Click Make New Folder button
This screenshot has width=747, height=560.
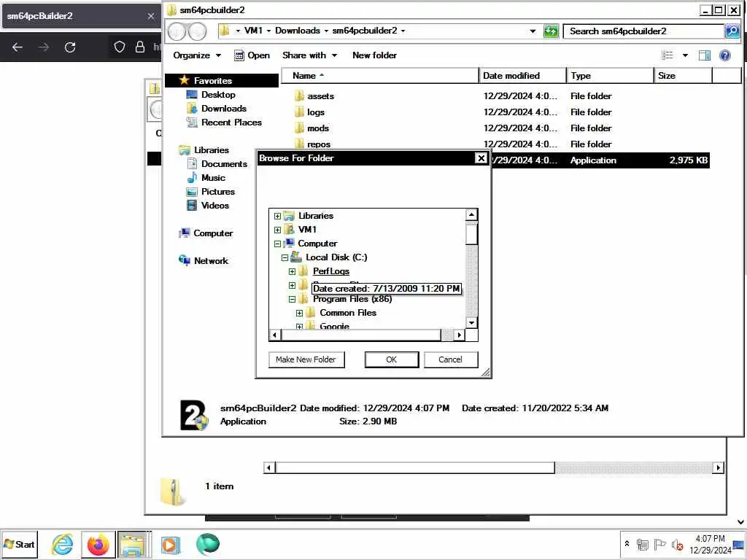coord(306,359)
